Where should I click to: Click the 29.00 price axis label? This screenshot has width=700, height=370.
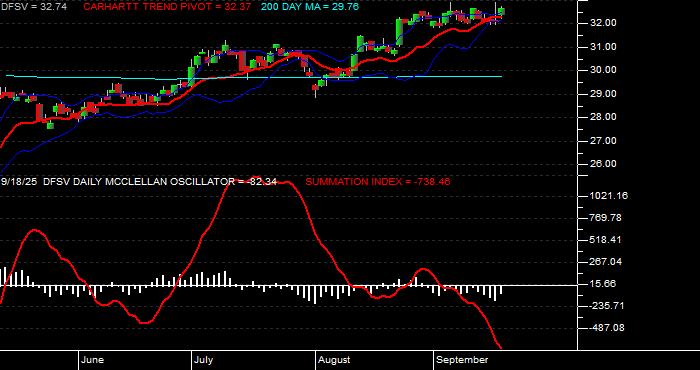[604, 94]
